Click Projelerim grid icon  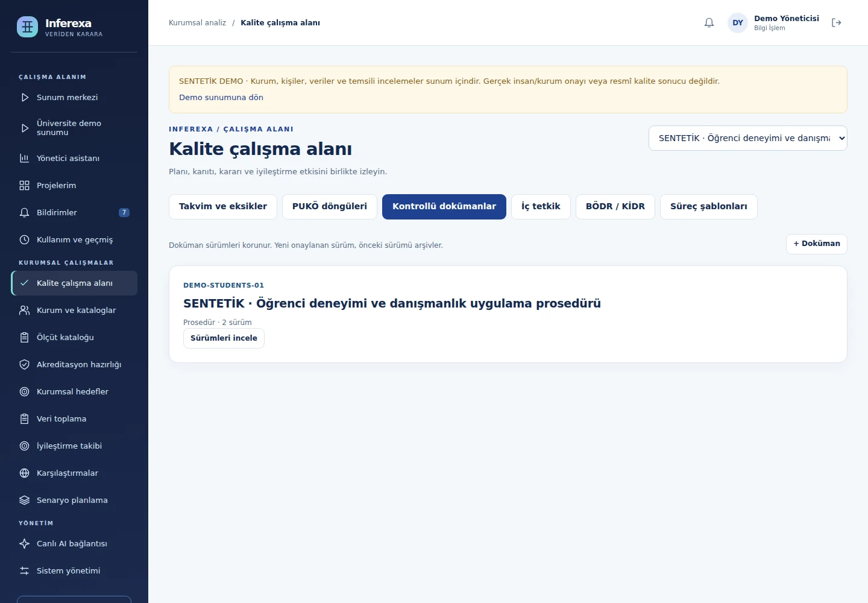[x=25, y=185]
